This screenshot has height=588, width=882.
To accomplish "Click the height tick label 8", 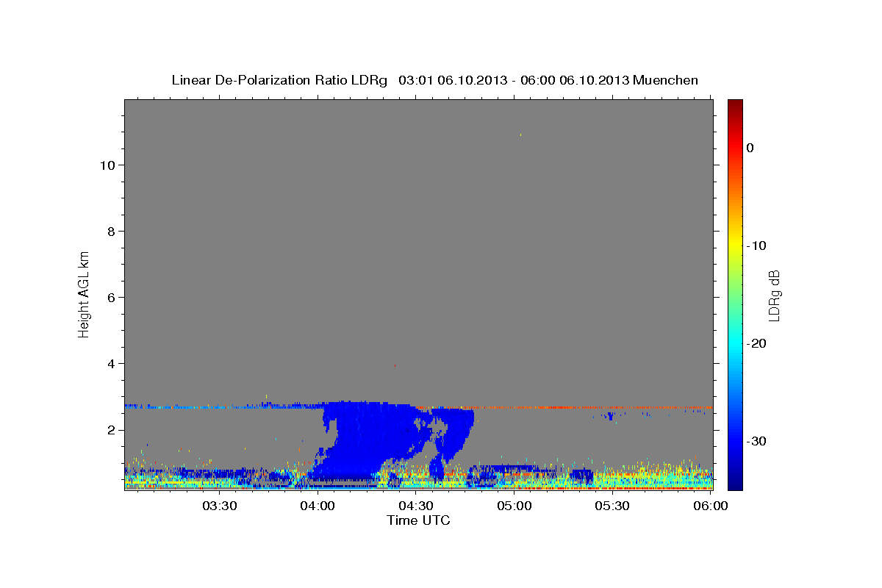I will (110, 232).
